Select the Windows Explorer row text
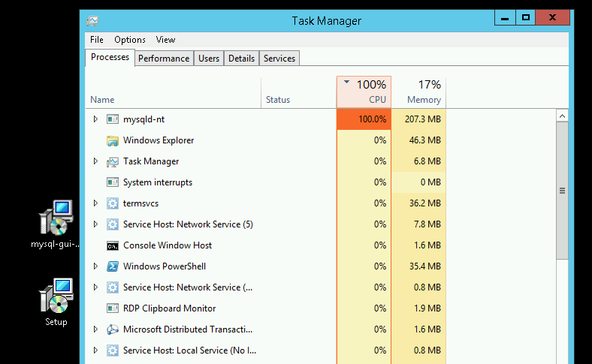 [159, 140]
